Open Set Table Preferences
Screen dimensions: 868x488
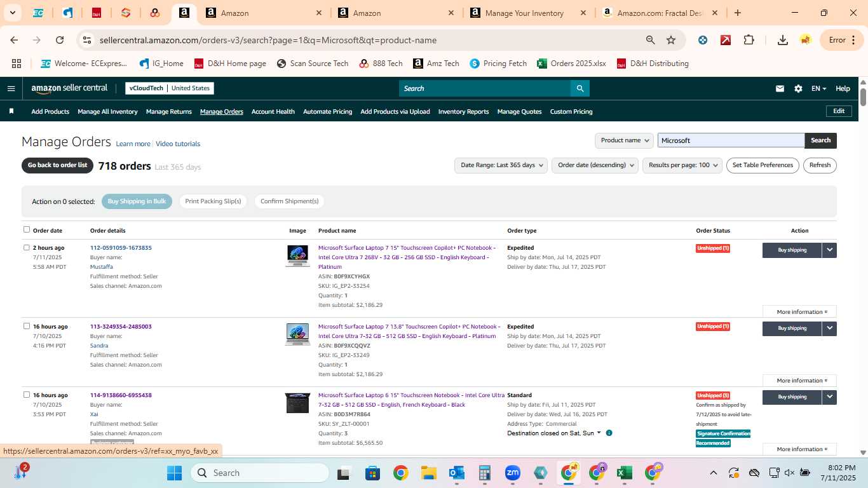click(x=763, y=165)
